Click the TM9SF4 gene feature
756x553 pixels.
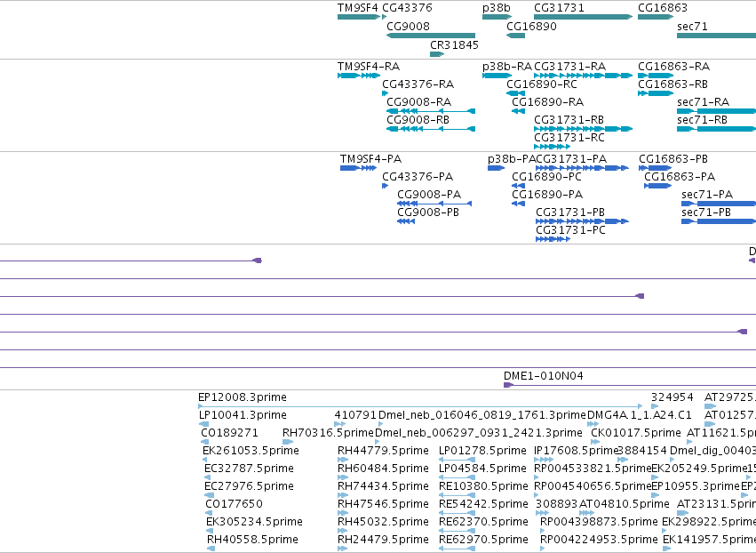coord(359,17)
